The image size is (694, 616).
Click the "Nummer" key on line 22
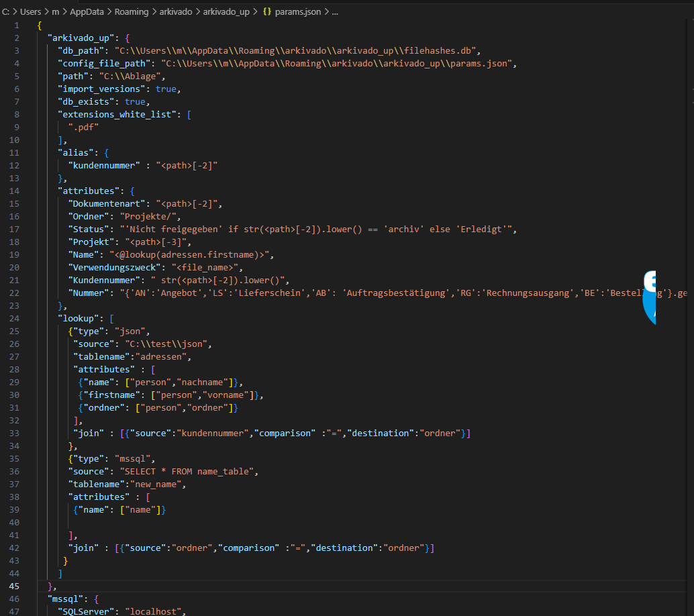click(89, 293)
